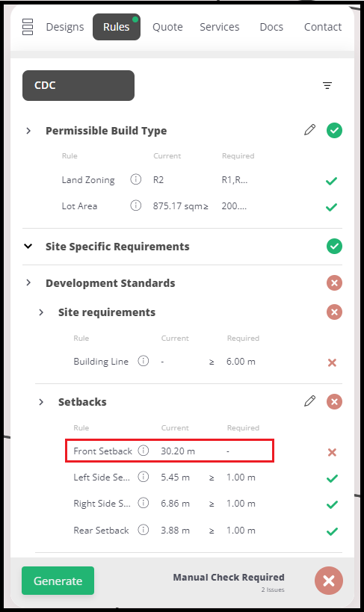Open the hamburger menu icon beside Designs
Image resolution: width=364 pixels, height=612 pixels.
pos(28,27)
